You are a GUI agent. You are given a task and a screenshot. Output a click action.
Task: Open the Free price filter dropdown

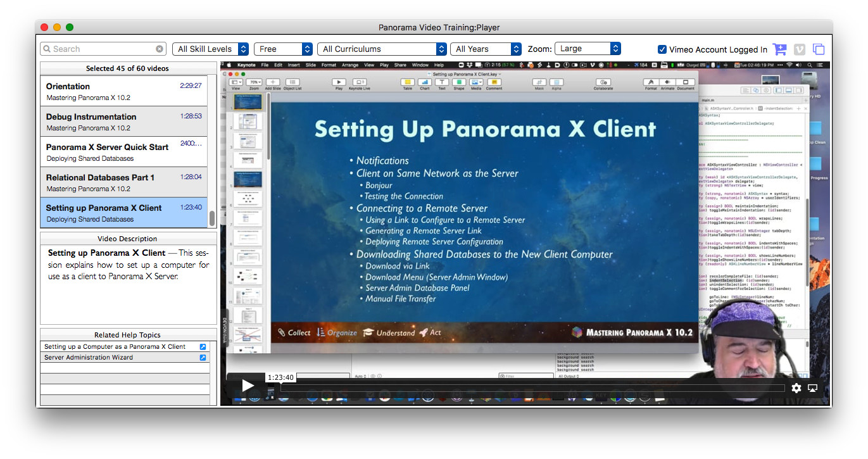(284, 49)
